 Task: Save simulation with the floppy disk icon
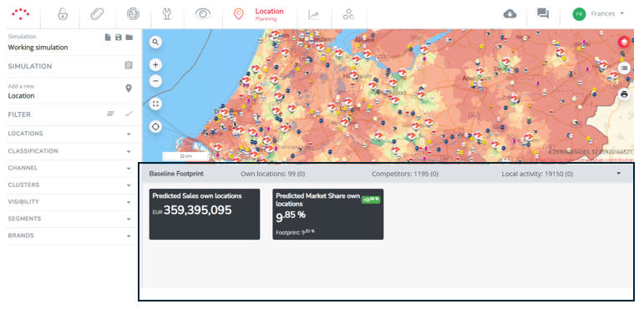tap(119, 38)
